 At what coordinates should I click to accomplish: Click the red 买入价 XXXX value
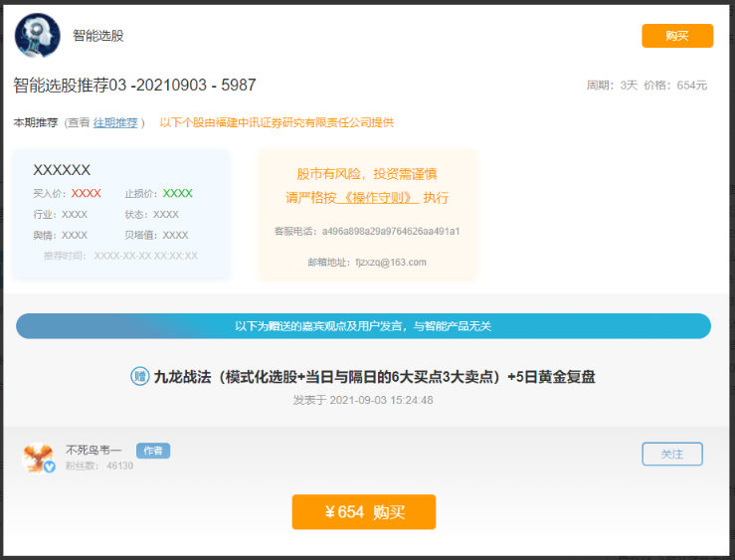coord(87,193)
